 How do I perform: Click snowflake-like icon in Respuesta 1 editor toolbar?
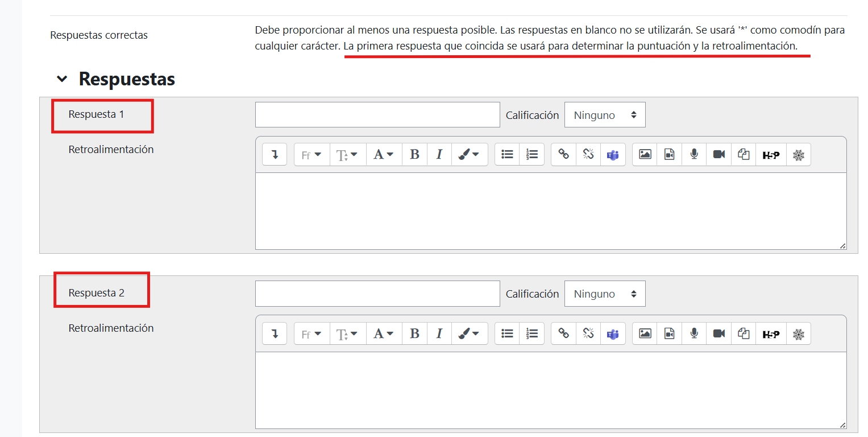[x=799, y=155]
